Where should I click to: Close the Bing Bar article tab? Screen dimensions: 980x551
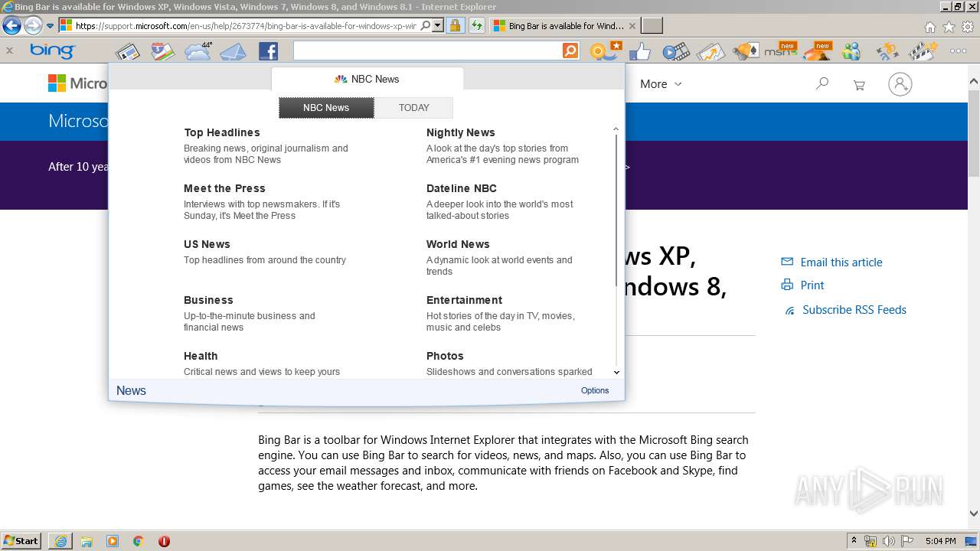click(x=632, y=25)
